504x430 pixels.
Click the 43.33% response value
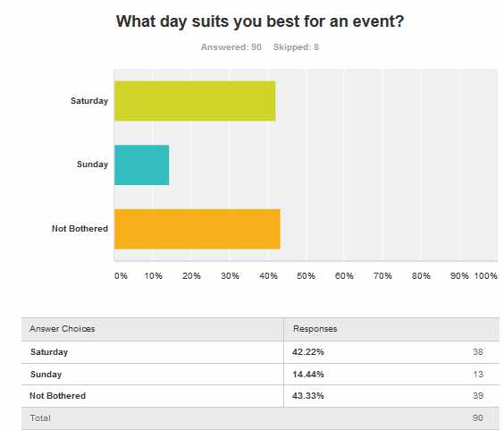[308, 396]
